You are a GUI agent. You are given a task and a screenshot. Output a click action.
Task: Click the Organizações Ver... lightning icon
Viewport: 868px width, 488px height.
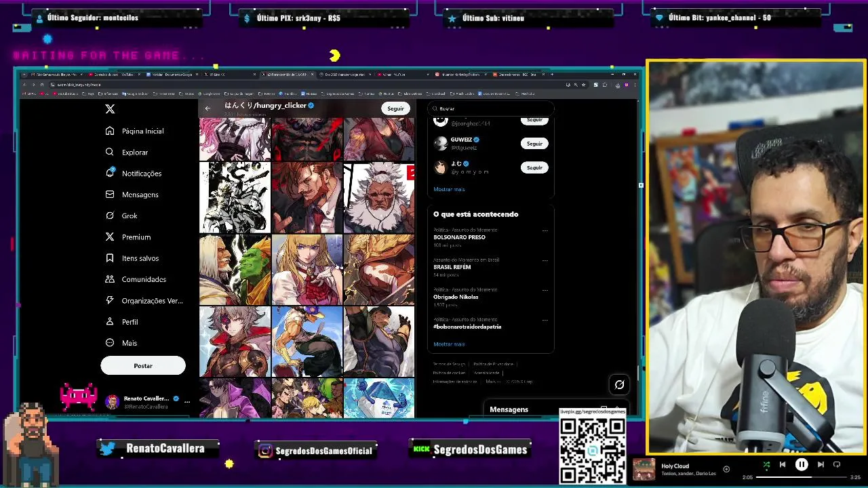click(110, 300)
